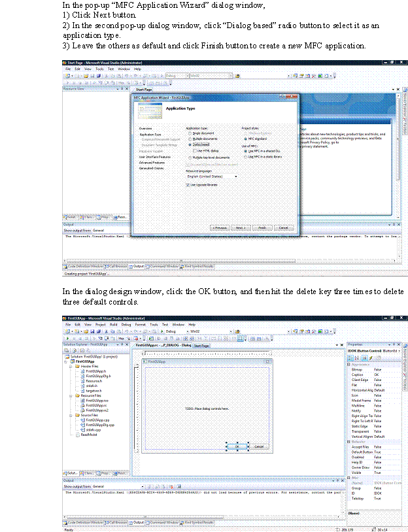Click Finish in the MFC Application Wizard
408x532 pixels.
point(262,227)
